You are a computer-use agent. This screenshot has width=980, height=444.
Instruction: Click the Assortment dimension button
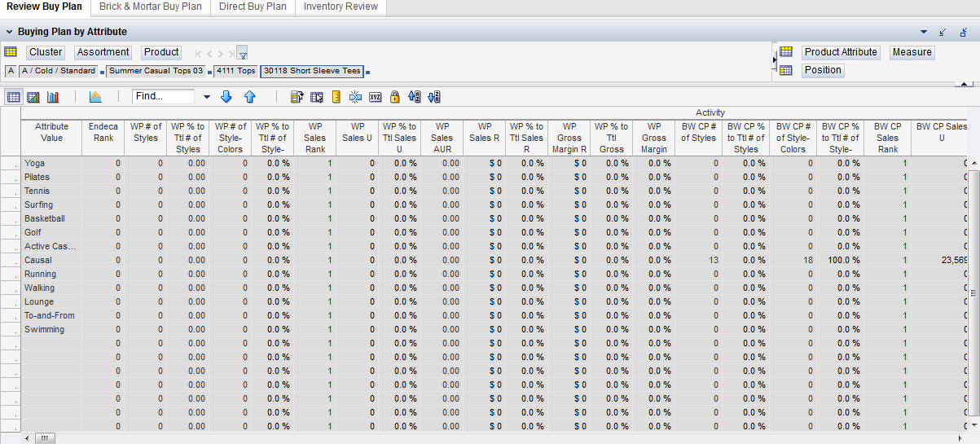point(103,52)
